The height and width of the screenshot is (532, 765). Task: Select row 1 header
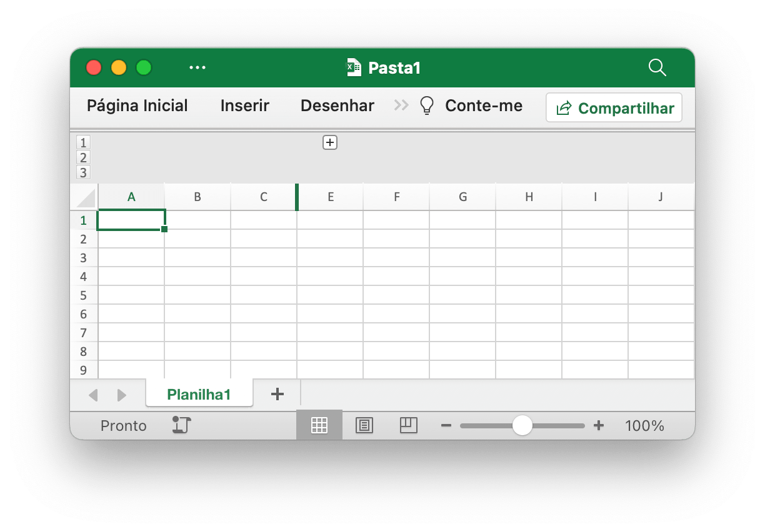pyautogui.click(x=84, y=220)
